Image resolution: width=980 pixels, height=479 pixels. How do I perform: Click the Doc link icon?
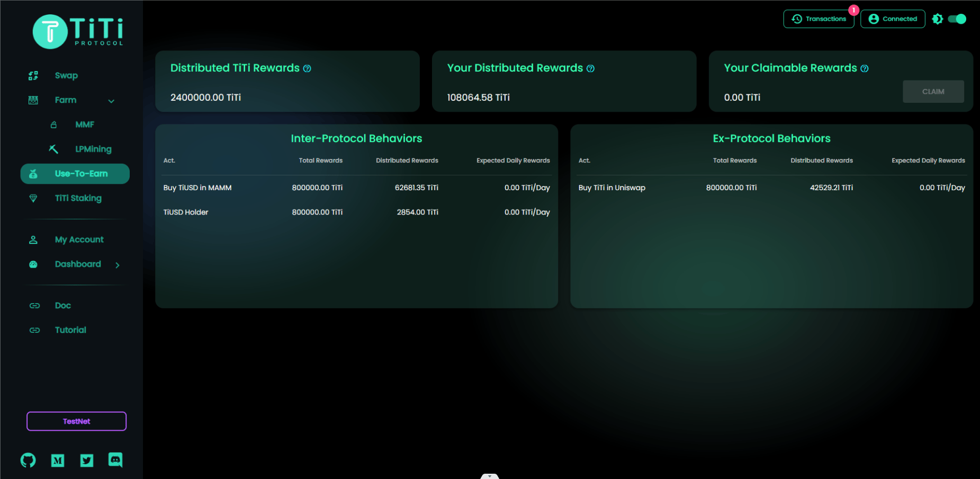point(34,306)
